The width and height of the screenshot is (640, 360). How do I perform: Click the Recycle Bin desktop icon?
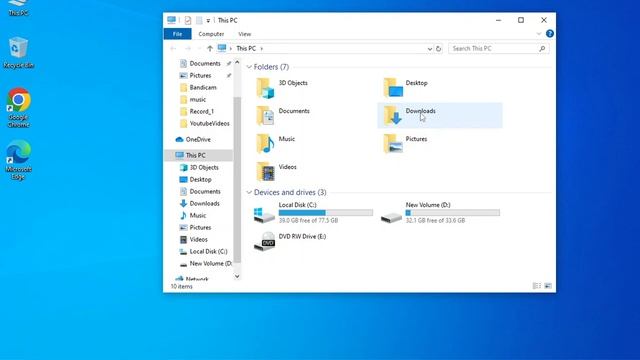[x=18, y=53]
